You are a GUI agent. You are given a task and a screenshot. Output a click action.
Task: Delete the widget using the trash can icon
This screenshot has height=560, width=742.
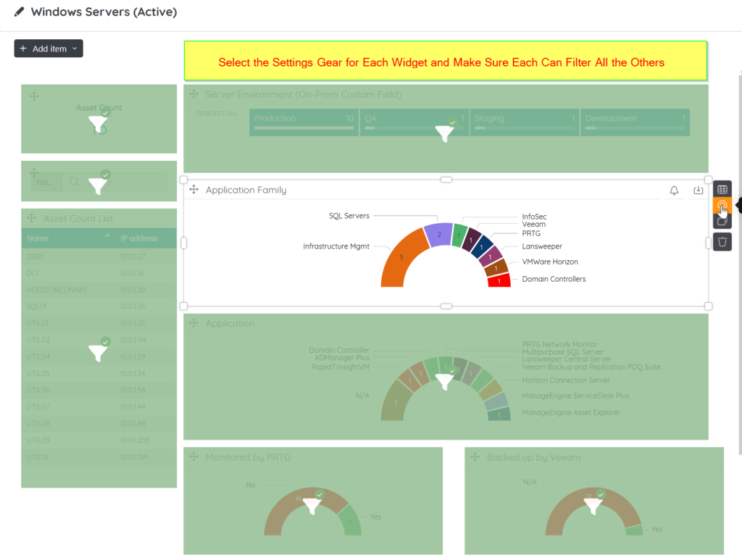[722, 241]
